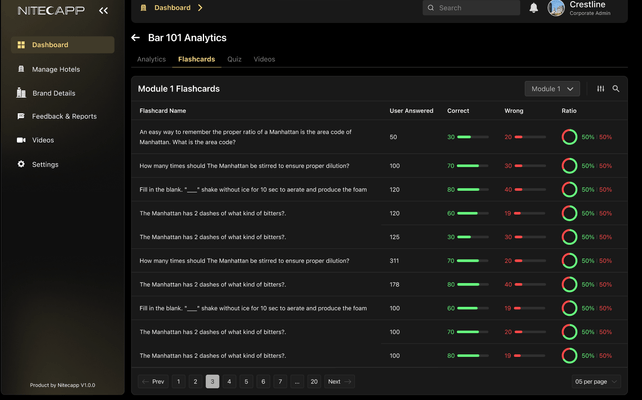Image resolution: width=642 pixels, height=400 pixels.
Task: Open Settings from the sidebar
Action: pos(45,164)
